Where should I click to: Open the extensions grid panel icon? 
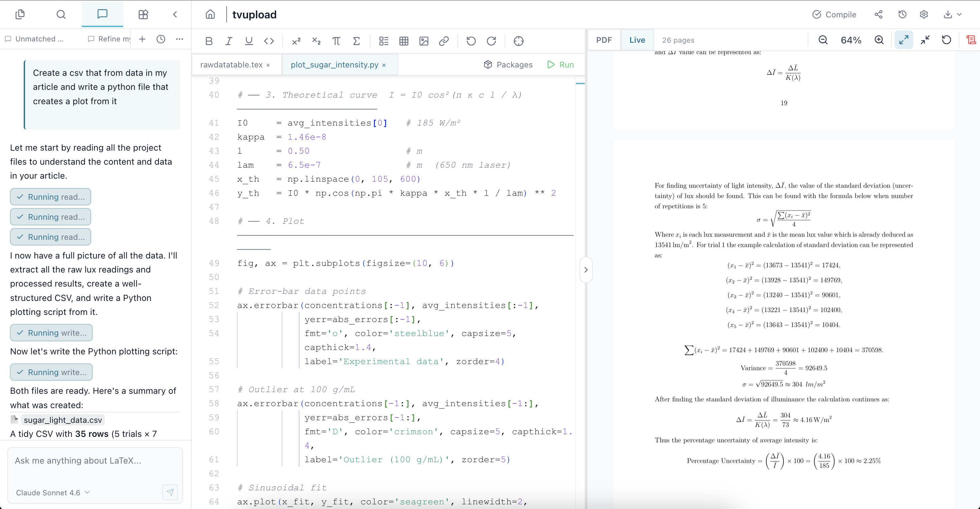click(143, 14)
